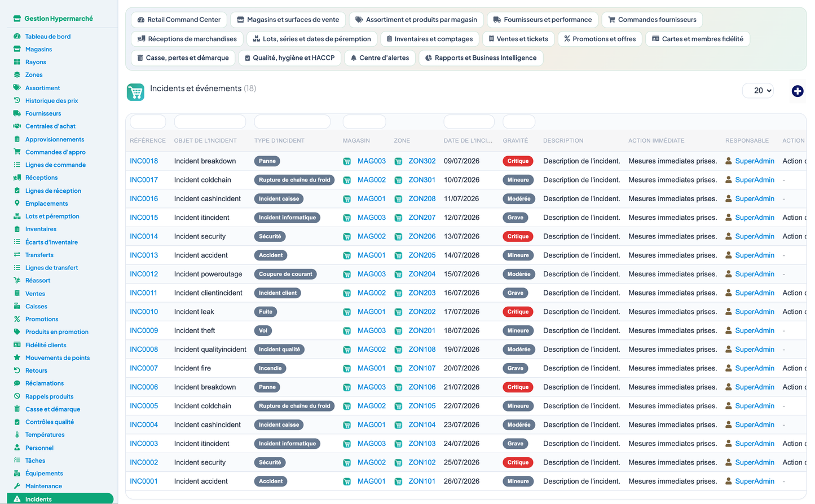Open Centre d'alertes tab

(380, 58)
